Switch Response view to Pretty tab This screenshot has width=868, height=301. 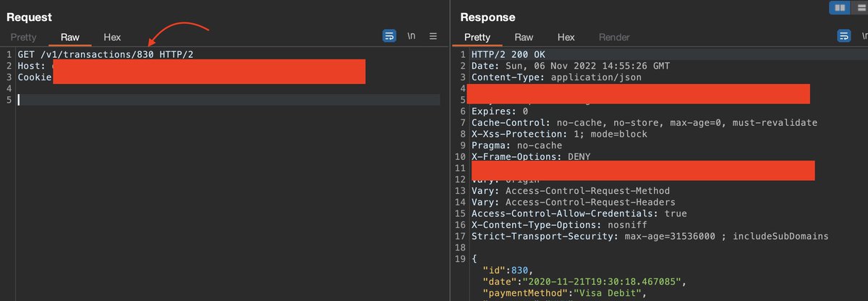tap(477, 37)
